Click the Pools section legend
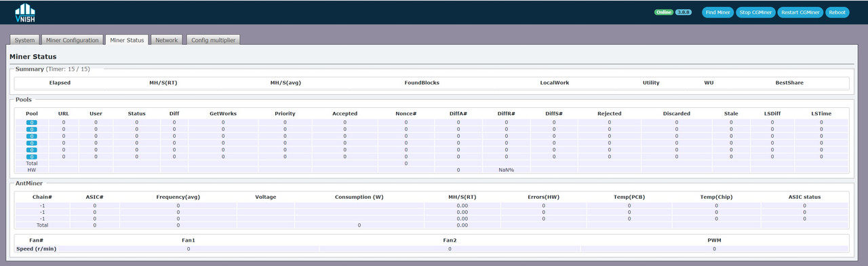 point(24,99)
